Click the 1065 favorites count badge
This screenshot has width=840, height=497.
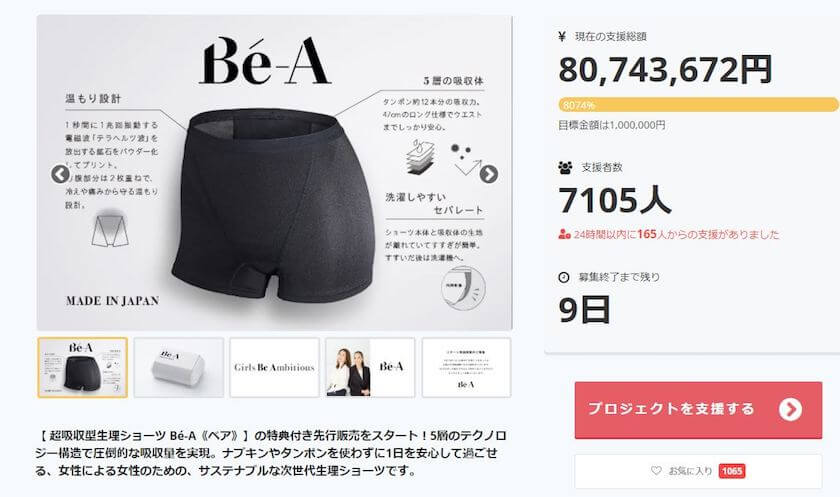point(732,471)
